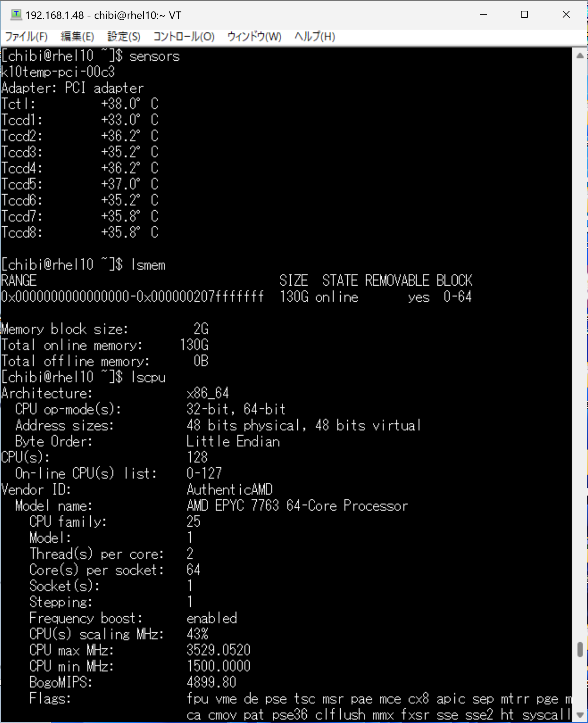Image resolution: width=588 pixels, height=723 pixels.
Task: Click the lsmem command text
Action: pyautogui.click(x=148, y=265)
